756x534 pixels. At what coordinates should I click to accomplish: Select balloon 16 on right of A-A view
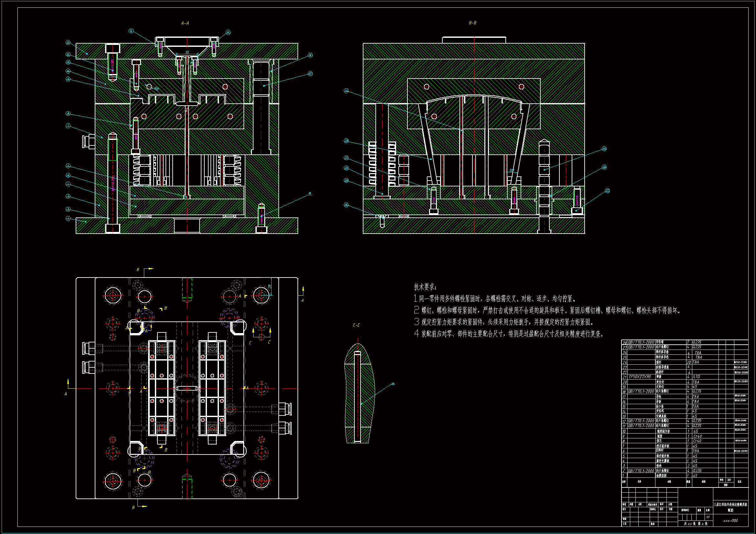click(x=310, y=55)
